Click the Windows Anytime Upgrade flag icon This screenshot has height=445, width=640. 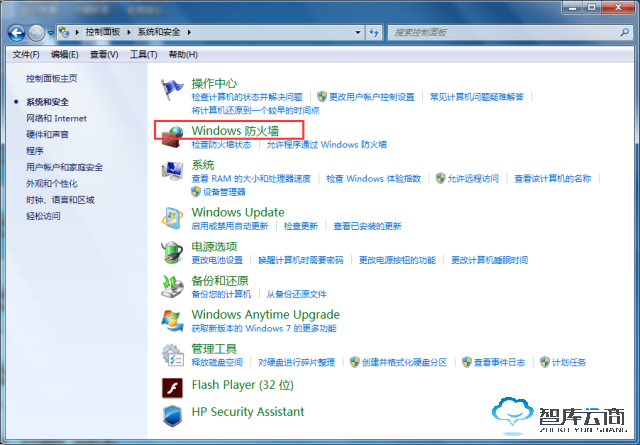(172, 320)
